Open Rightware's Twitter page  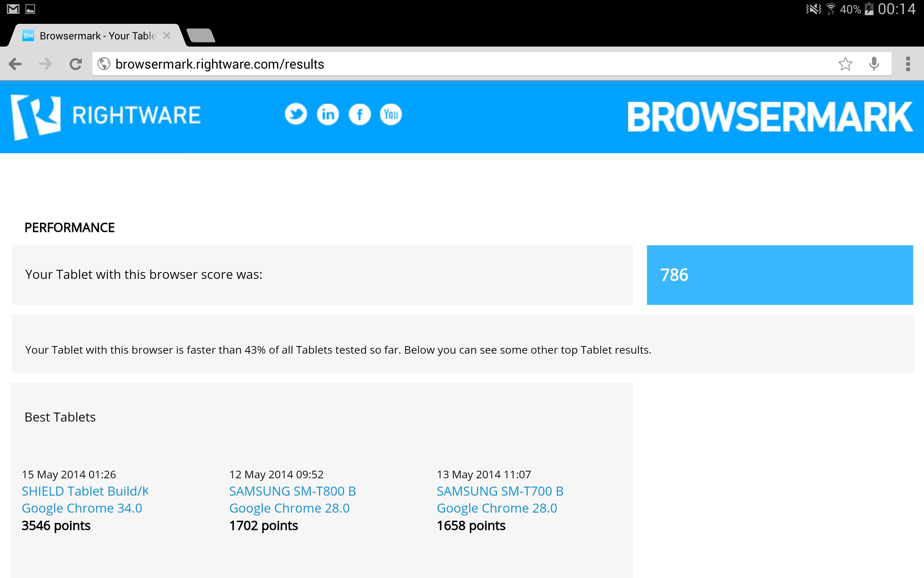pyautogui.click(x=296, y=114)
